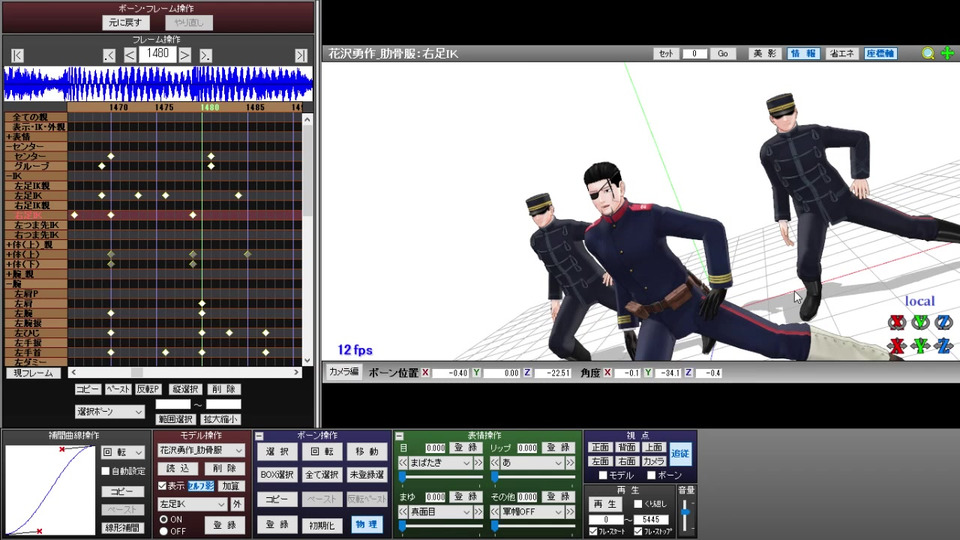Click the local Y move icon
This screenshot has width=960, height=540.
(920, 346)
